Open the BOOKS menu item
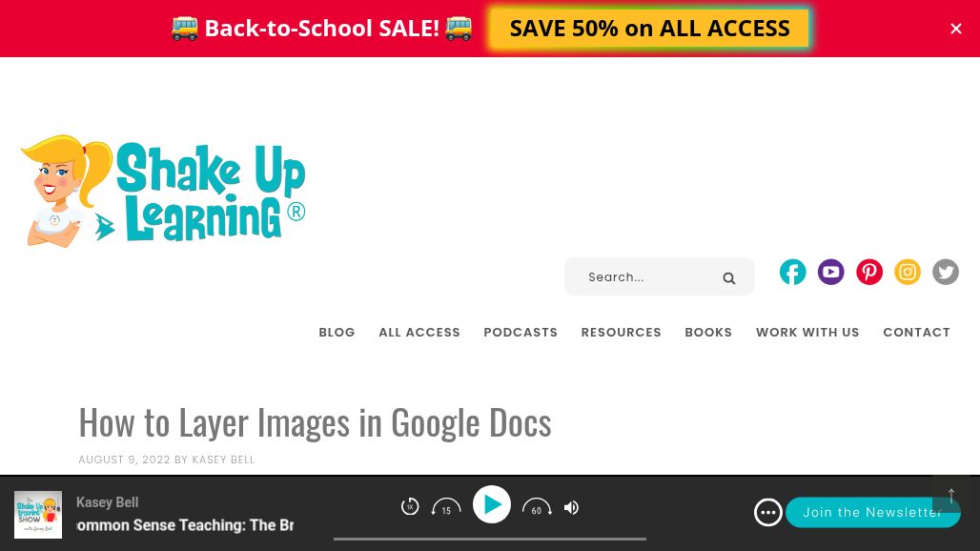 pos(708,333)
